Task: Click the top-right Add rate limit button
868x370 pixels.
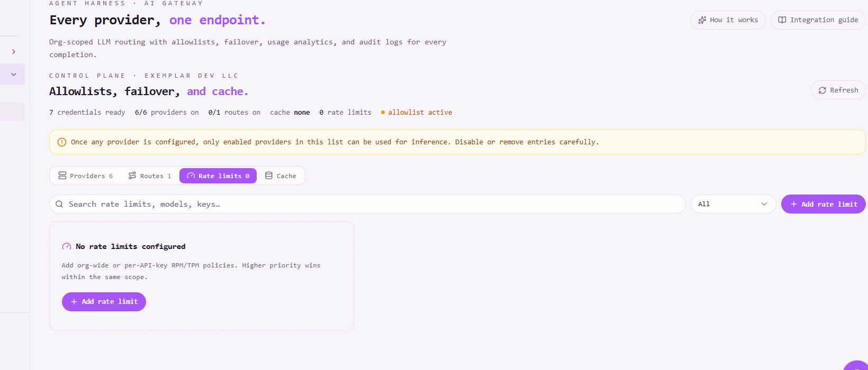Action: 823,204
